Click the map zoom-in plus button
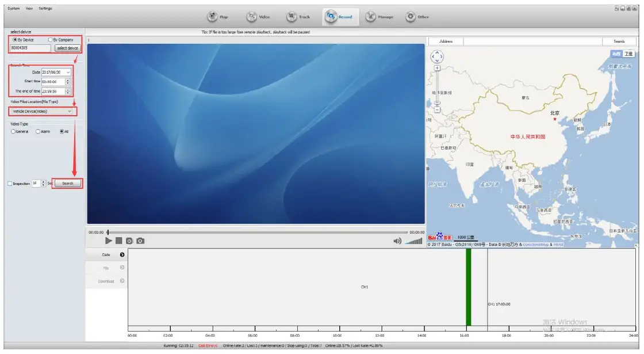644x354 pixels. [437, 68]
